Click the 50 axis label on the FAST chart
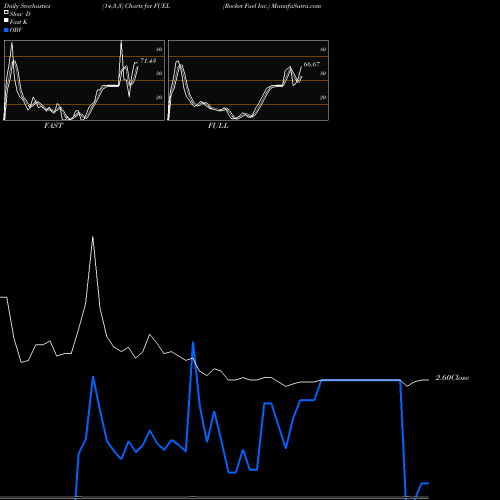 point(159,73)
